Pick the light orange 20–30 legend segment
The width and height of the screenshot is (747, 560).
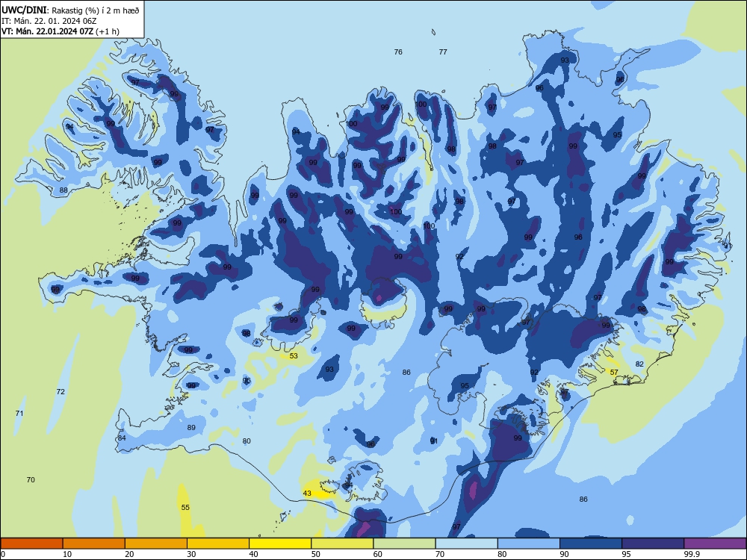click(x=156, y=544)
